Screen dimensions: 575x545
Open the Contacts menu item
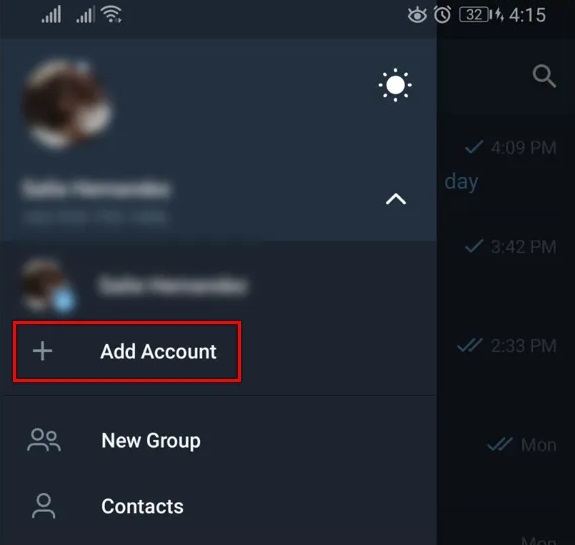(218, 506)
